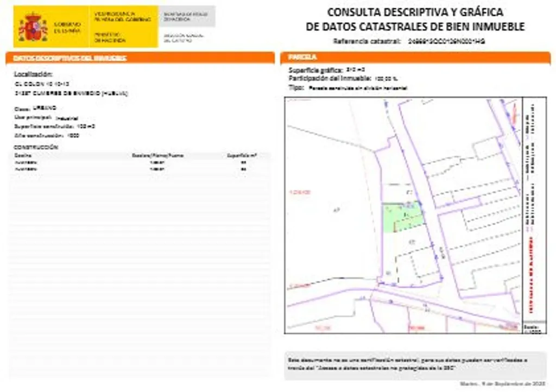Click the 'Parcela' orange section header
556x392 pixels.
[x=415, y=57]
